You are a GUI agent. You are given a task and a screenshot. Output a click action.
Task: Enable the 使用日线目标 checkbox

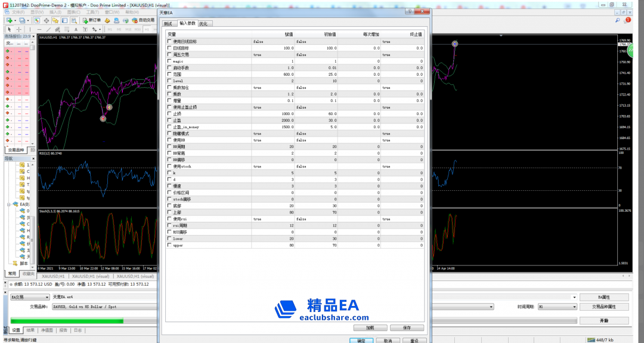coord(169,42)
